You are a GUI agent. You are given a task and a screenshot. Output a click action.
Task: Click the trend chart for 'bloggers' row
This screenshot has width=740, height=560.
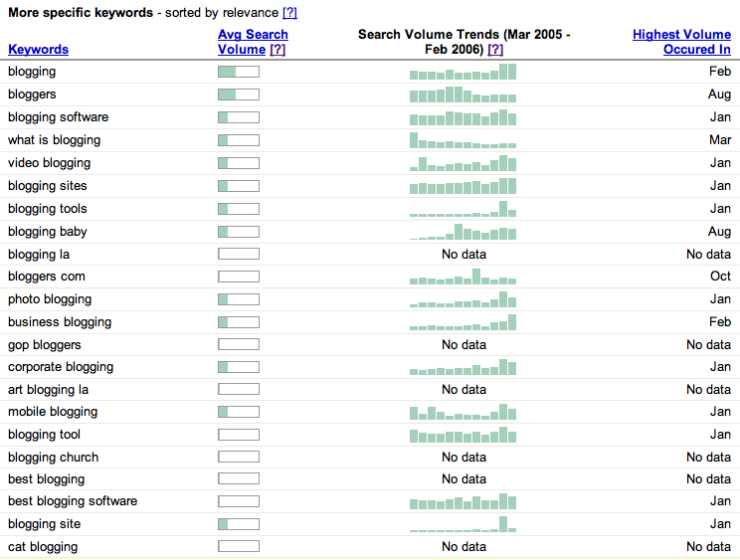tap(462, 94)
